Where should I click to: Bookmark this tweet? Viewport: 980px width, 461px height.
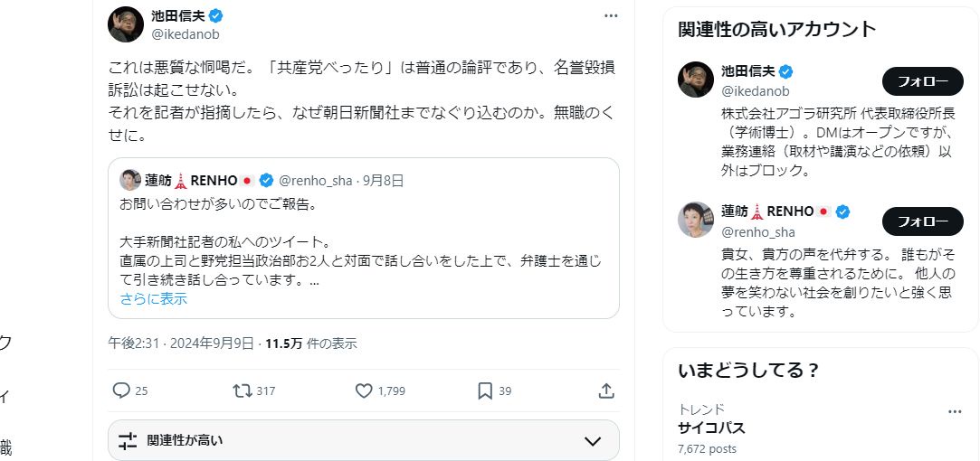485,390
